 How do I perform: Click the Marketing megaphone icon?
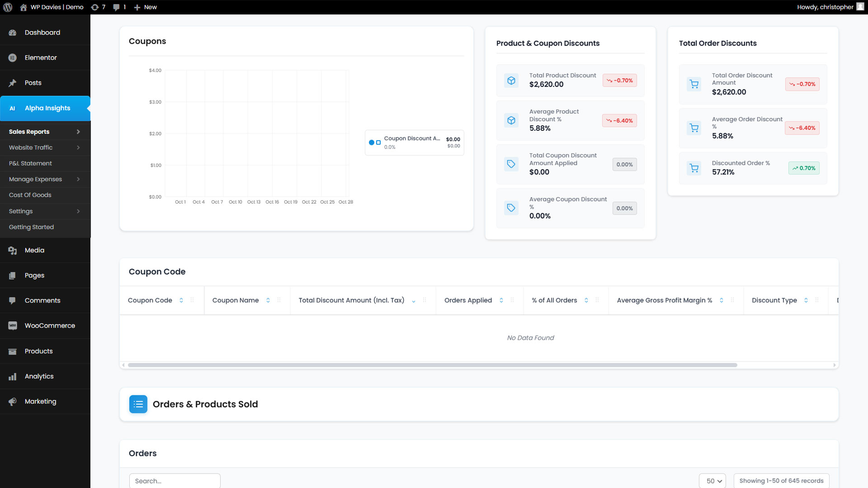coord(13,402)
